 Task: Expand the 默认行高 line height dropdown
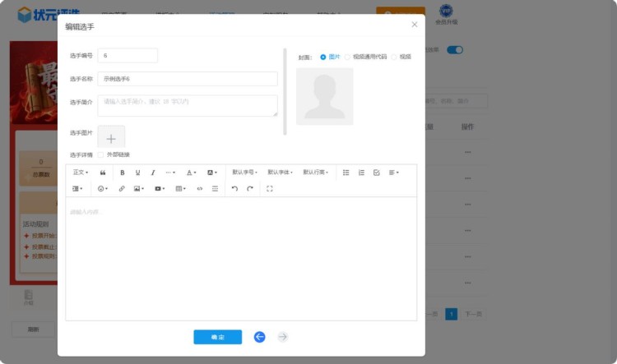pyautogui.click(x=315, y=173)
